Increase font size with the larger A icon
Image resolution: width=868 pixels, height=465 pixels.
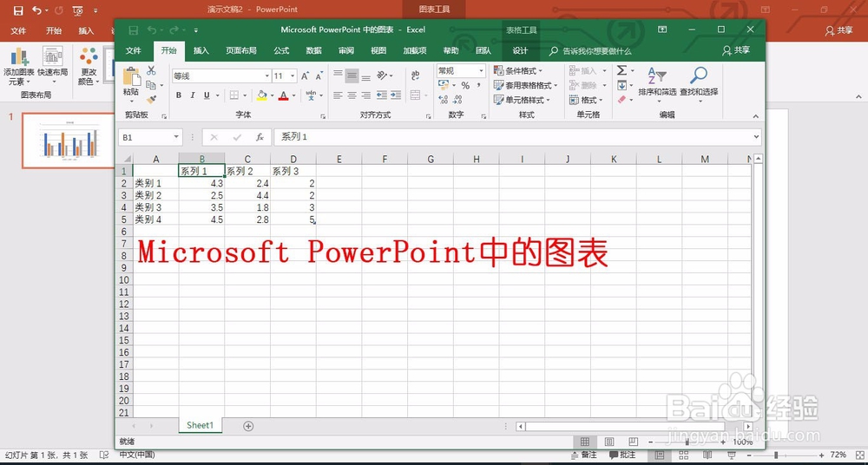[x=305, y=75]
